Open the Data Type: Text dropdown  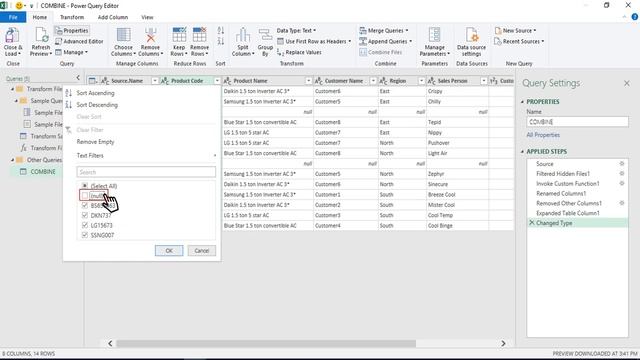pos(296,31)
